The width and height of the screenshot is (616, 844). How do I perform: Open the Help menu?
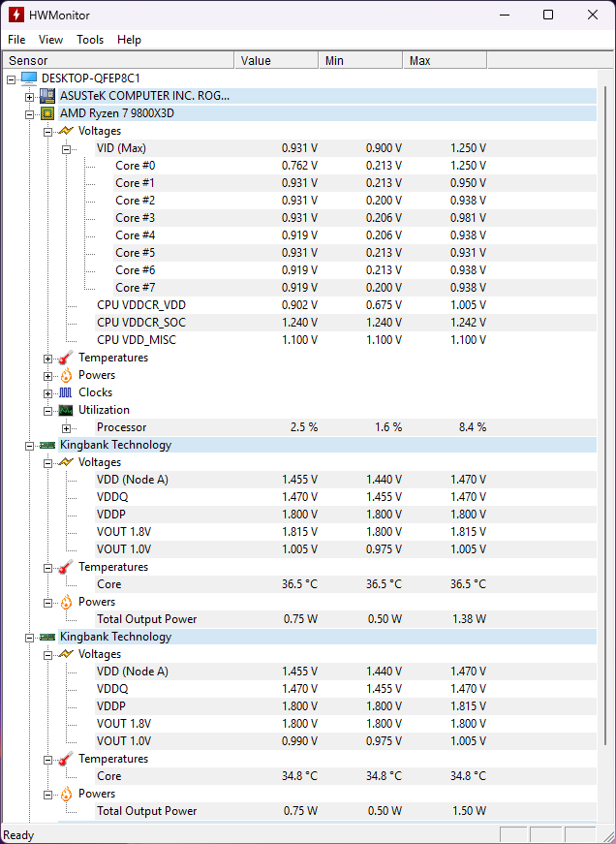click(x=129, y=40)
